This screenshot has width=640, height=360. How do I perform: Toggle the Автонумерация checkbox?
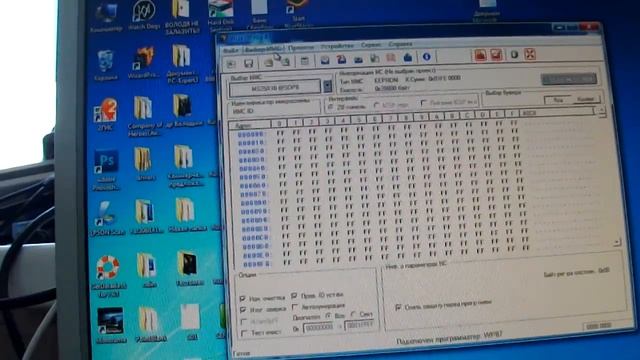(x=295, y=307)
